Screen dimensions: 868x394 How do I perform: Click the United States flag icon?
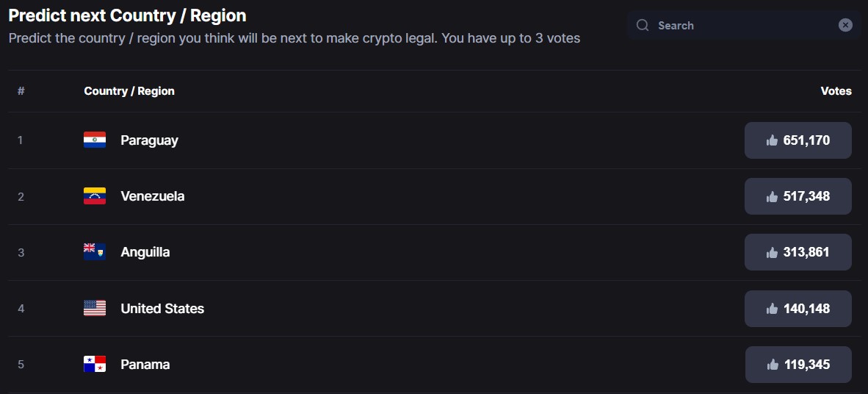(95, 308)
